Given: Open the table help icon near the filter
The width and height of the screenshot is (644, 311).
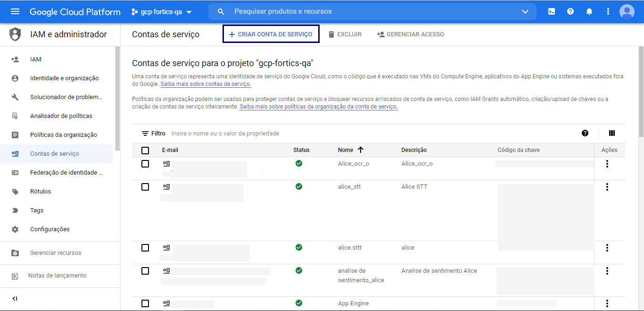Looking at the screenshot, I should pyautogui.click(x=585, y=133).
